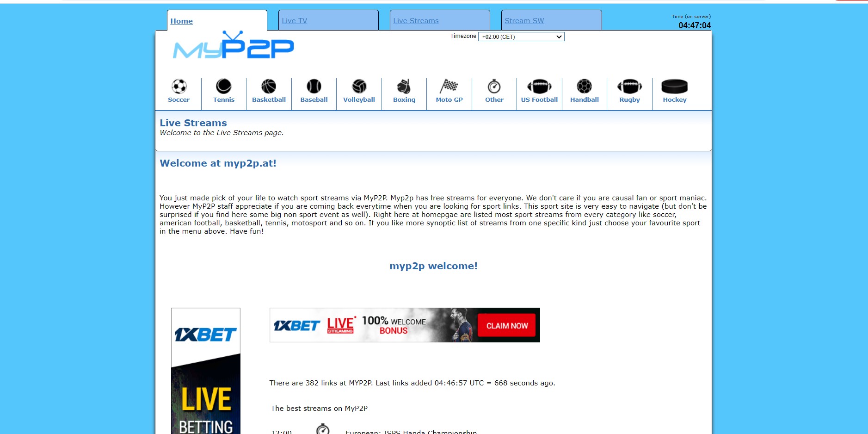Open the Boxing gloves icon
This screenshot has width=868, height=434.
pos(404,87)
